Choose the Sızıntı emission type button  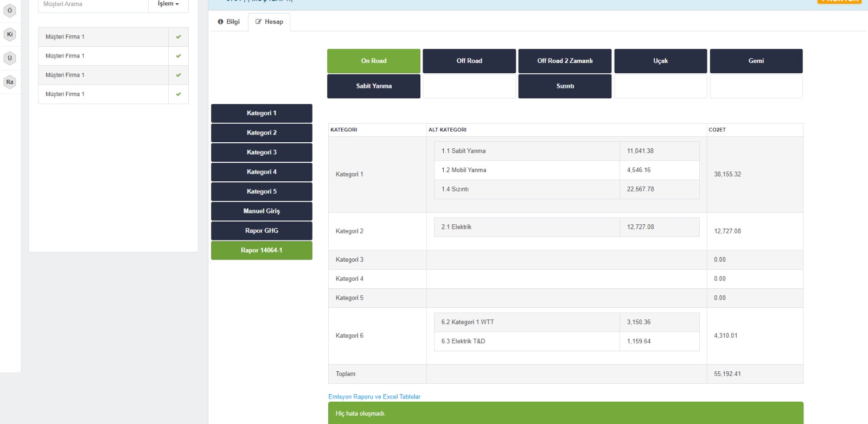(565, 86)
